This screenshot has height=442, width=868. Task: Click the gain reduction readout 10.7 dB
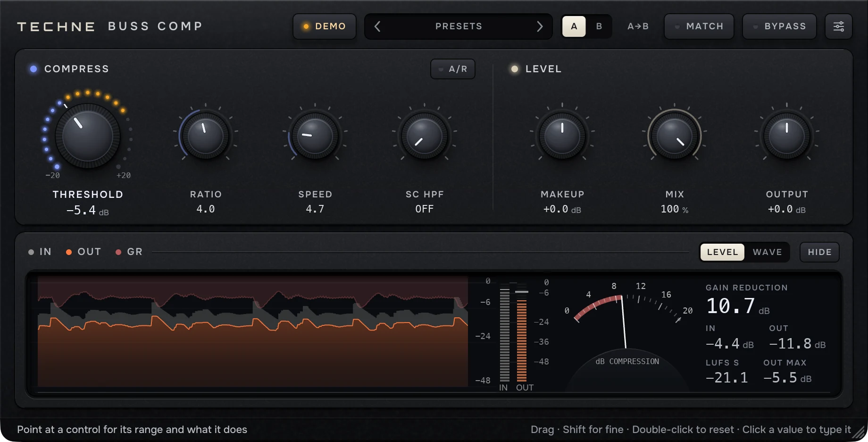[738, 306]
